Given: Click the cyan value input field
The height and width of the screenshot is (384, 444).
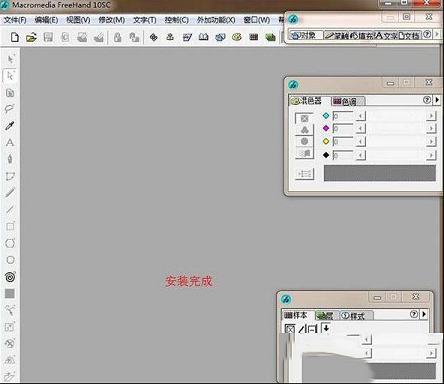Looking at the screenshot, I should point(342,116).
